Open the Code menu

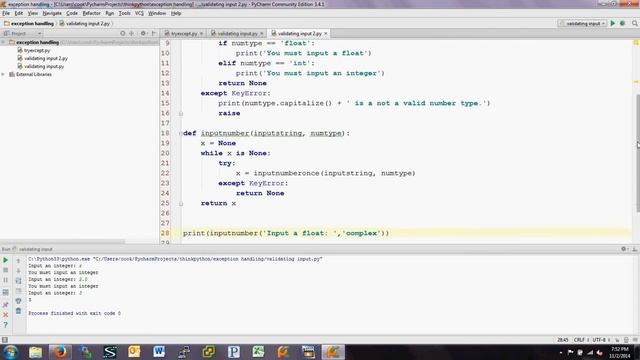pyautogui.click(x=72, y=13)
